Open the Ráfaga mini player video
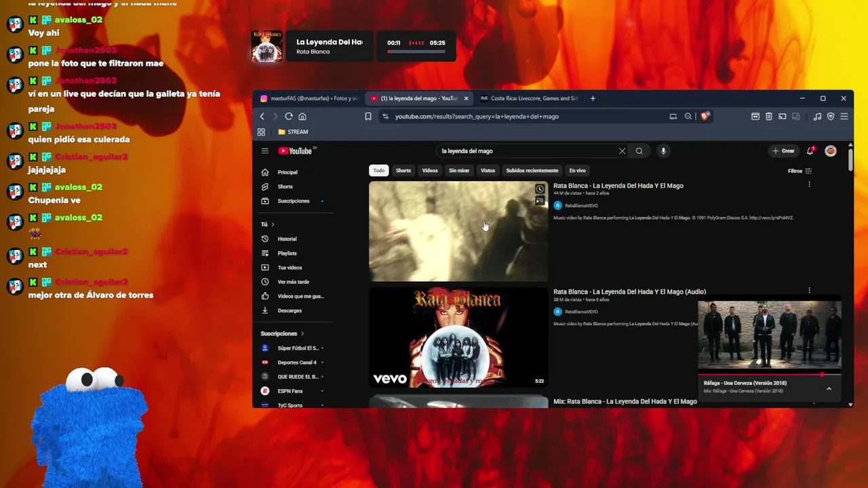Screen dimensions: 868x488 (770, 336)
